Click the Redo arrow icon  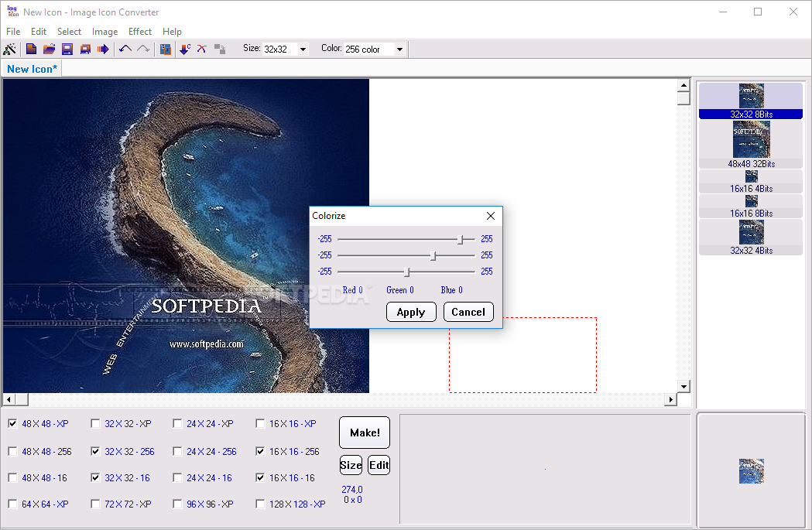tap(143, 49)
